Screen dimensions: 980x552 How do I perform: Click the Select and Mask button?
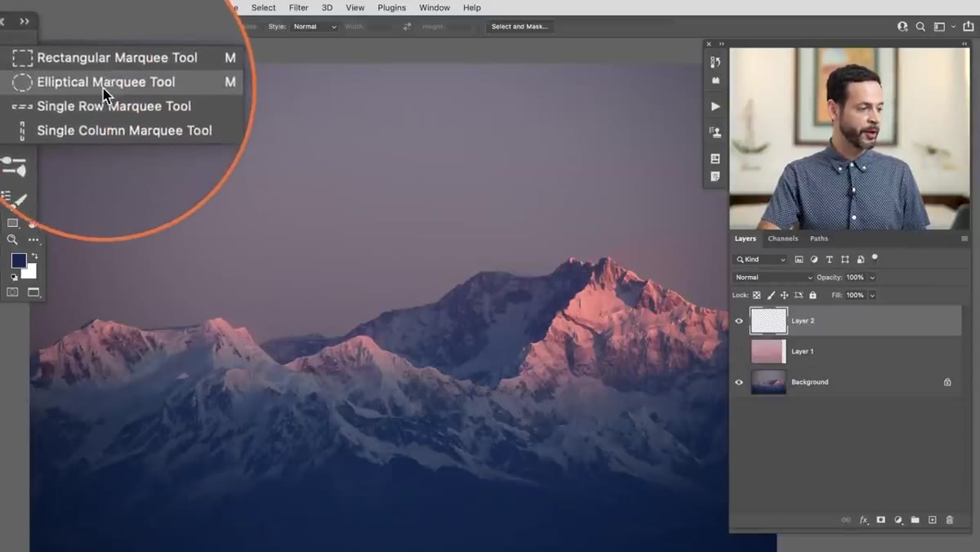coord(519,26)
